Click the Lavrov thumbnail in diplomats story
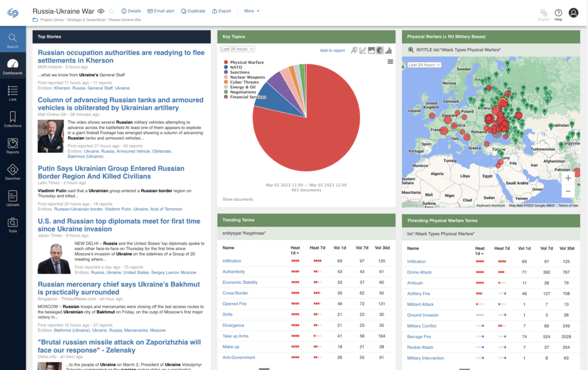Screen dimensions: 588x370 click(x=54, y=258)
